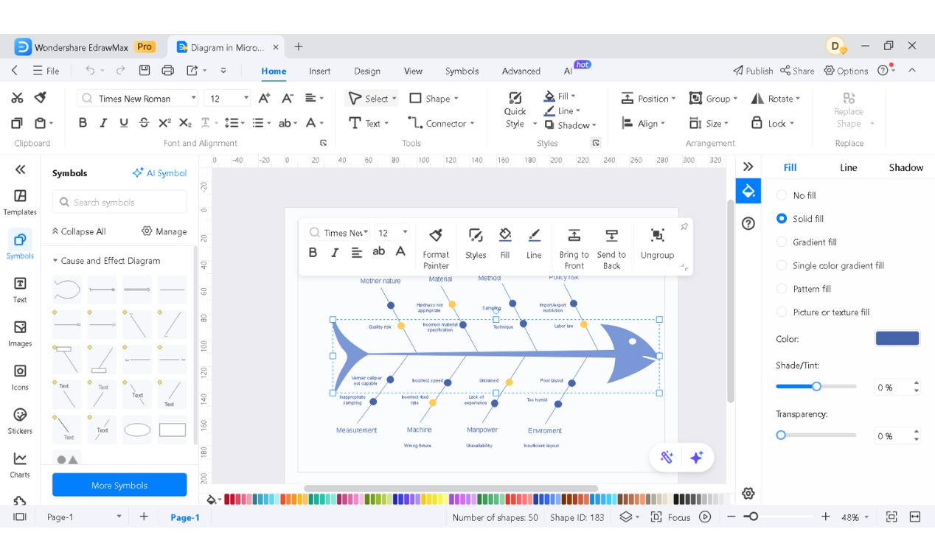Switch to the Advanced tab
Image resolution: width=935 pixels, height=560 pixels.
[521, 71]
